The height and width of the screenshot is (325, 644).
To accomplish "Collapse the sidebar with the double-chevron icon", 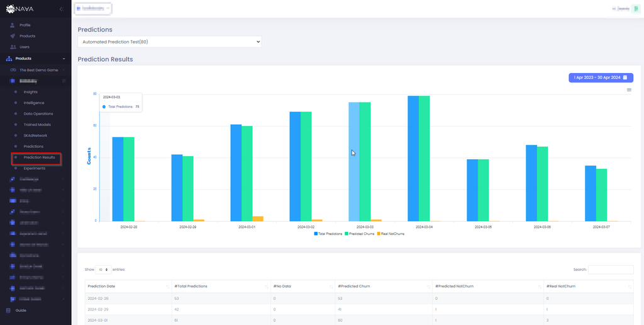I will click(x=62, y=9).
